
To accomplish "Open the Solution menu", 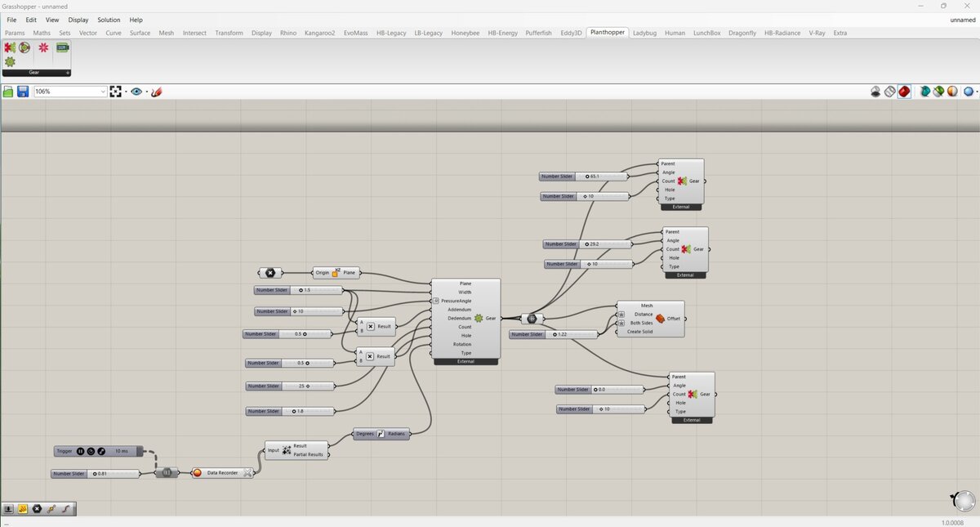I will point(109,20).
